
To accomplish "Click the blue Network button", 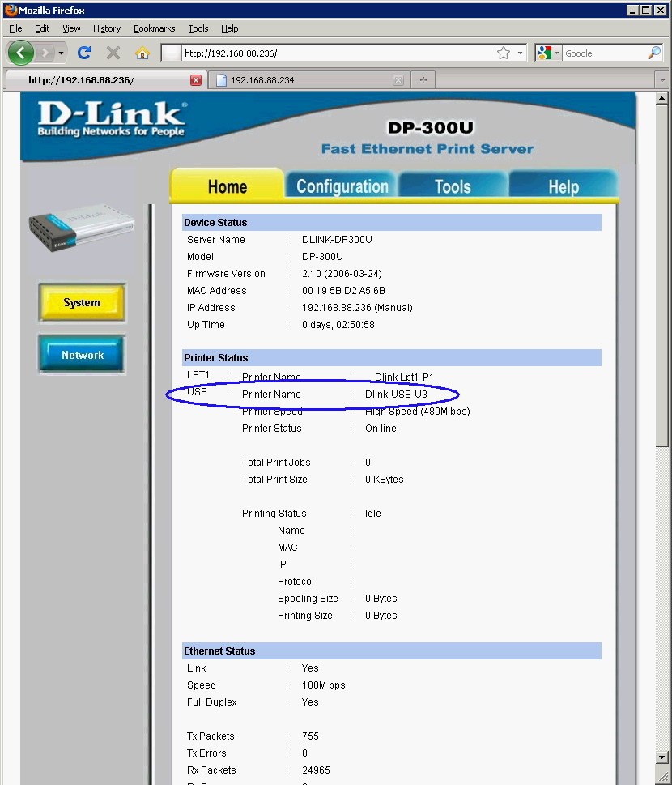I will click(82, 355).
